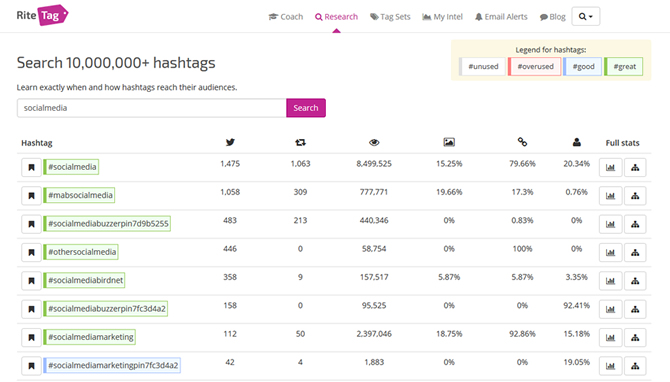Image resolution: width=670 pixels, height=382 pixels.
Task: Bookmark the #socialmedia hashtag
Action: [31, 167]
